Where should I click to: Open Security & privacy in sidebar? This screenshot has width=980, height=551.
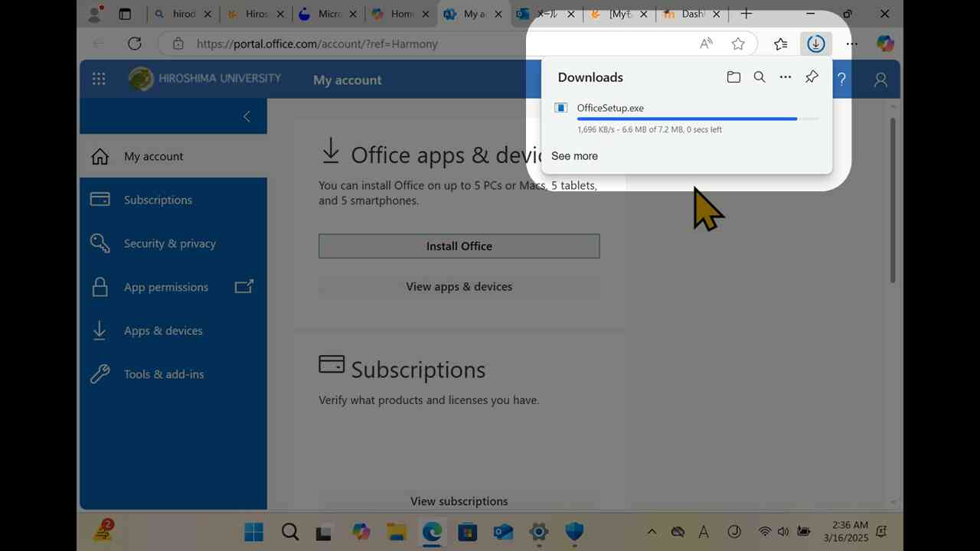coord(173,243)
